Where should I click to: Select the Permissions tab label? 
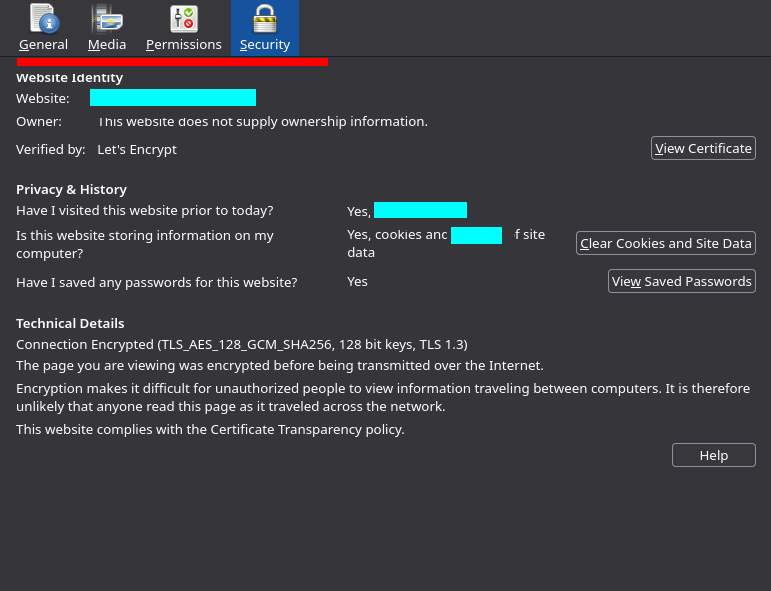184,45
